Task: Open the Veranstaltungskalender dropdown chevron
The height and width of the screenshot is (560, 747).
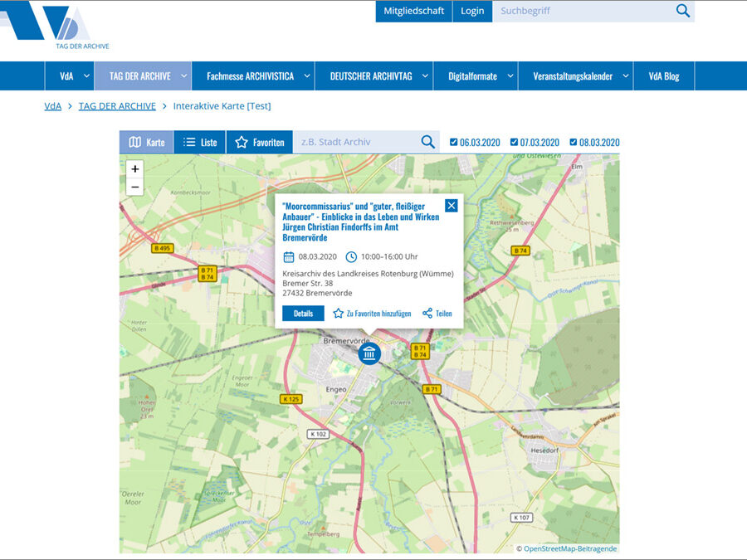Action: [x=626, y=75]
